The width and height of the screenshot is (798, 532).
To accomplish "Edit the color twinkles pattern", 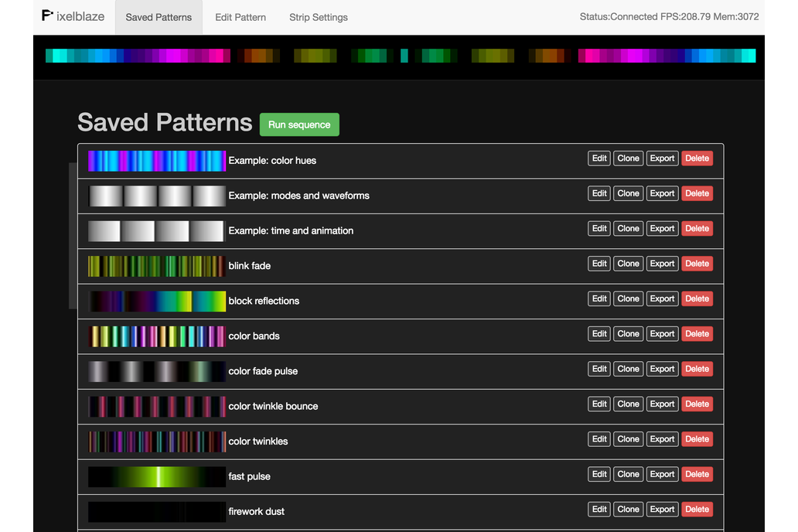I will click(x=599, y=439).
